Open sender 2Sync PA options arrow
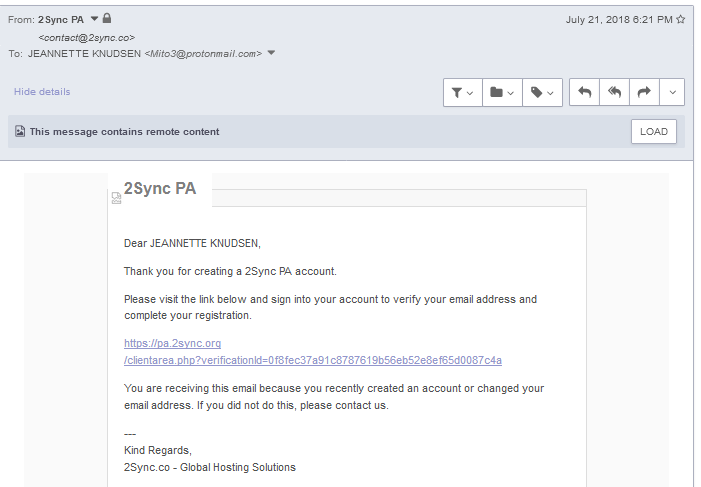Screen dimensions: 701x487 click(x=94, y=19)
